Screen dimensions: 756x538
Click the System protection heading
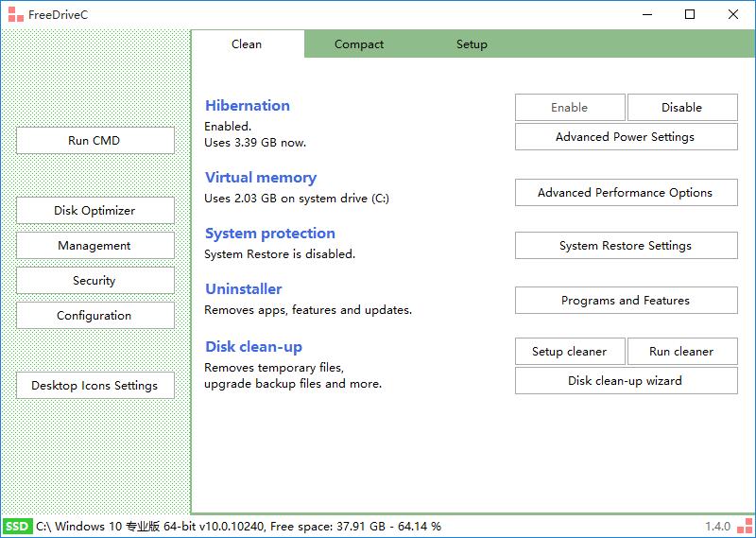pyautogui.click(x=270, y=233)
